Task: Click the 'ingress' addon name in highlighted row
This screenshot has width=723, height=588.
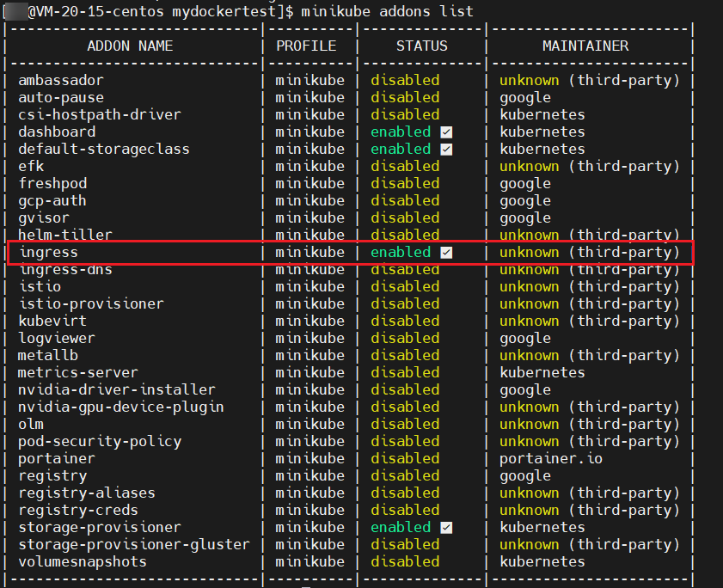Action: [x=48, y=252]
